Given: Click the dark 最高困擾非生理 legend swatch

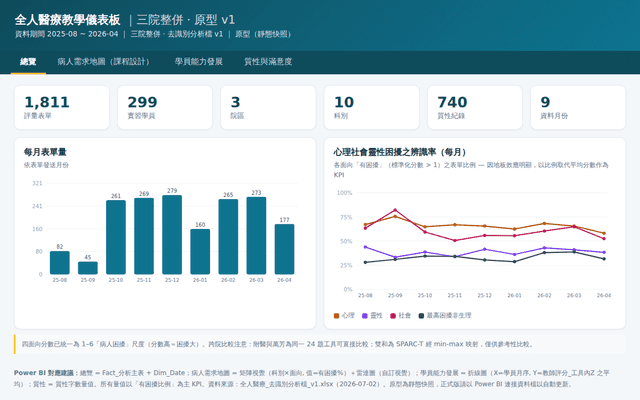Looking at the screenshot, I should (421, 316).
